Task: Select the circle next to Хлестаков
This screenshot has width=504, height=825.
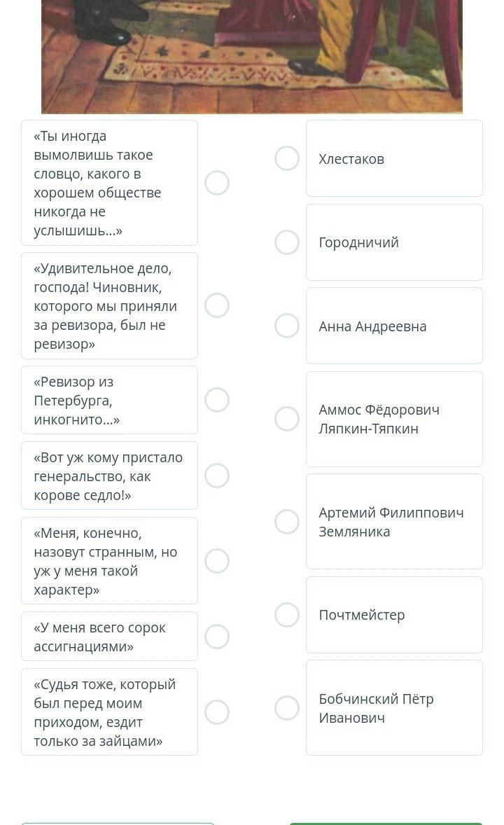Action: (x=287, y=158)
